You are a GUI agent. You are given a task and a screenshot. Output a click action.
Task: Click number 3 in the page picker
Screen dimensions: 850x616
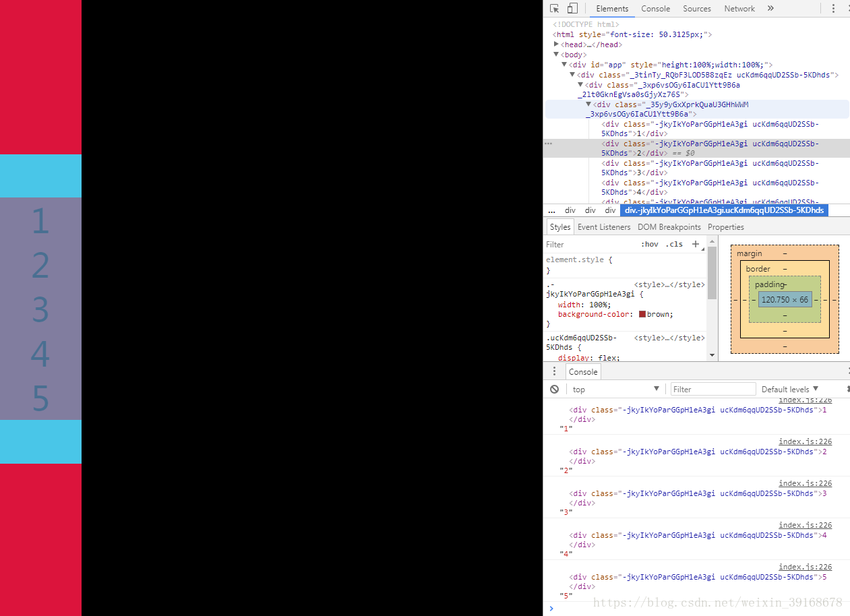pos(40,310)
